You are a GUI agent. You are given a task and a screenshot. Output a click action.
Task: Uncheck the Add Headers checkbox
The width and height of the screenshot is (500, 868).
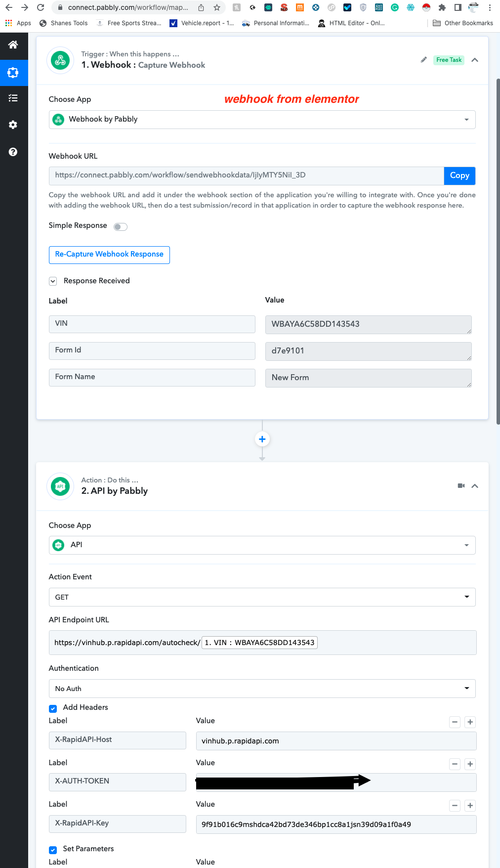pyautogui.click(x=53, y=708)
